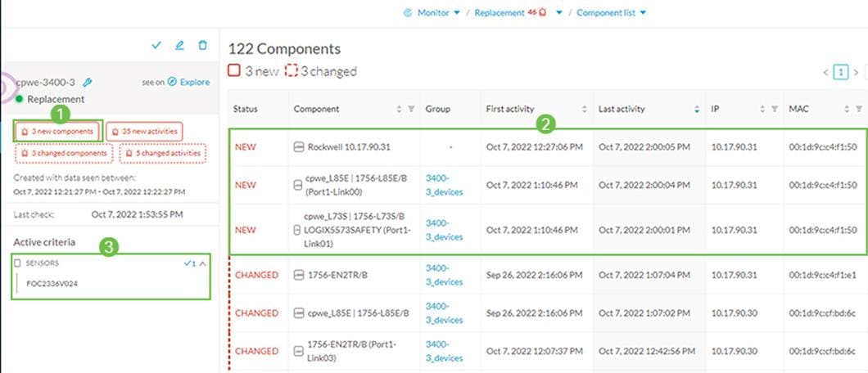The width and height of the screenshot is (868, 373).
Task: Show the 5 changed activities
Action: (163, 153)
